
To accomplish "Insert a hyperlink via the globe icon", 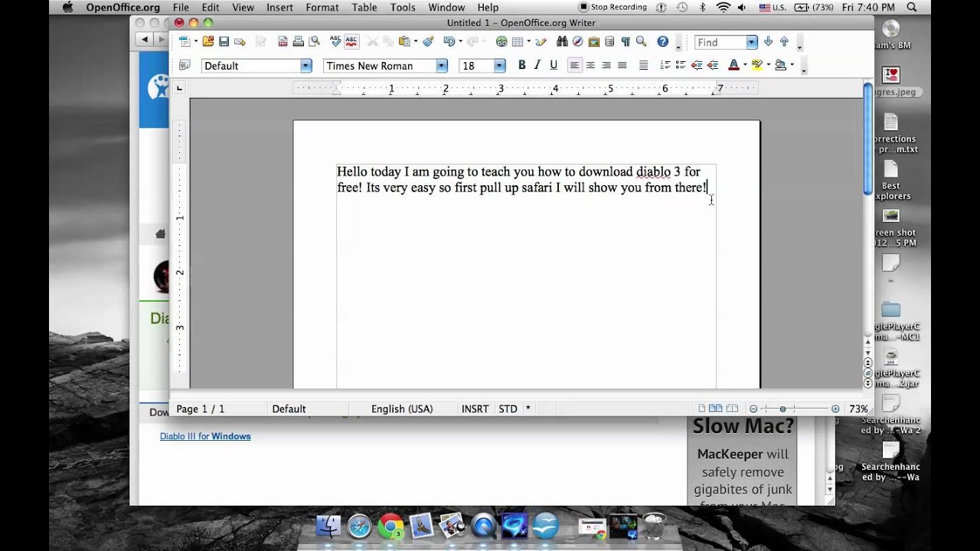I will 501,41.
